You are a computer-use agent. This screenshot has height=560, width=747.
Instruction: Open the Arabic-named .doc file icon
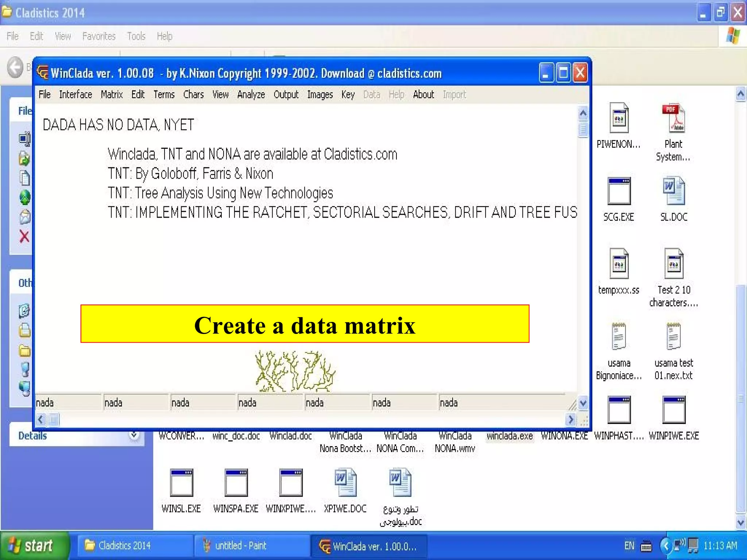[400, 482]
